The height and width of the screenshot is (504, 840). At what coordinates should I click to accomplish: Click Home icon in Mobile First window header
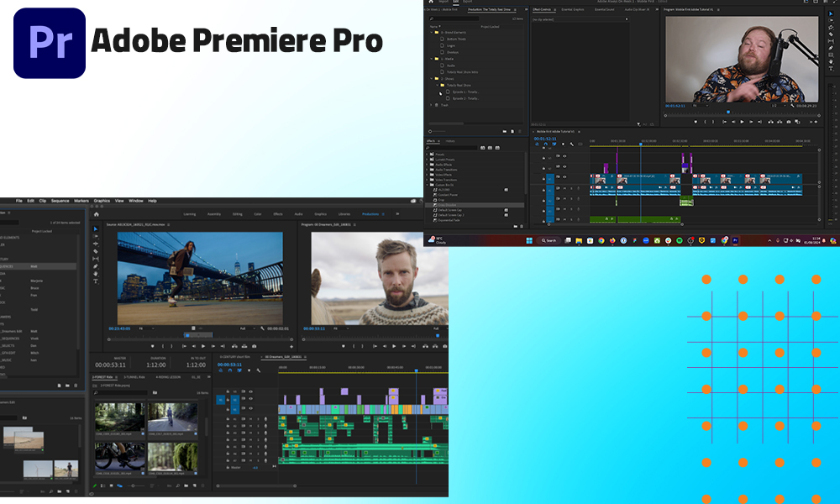pos(431,2)
